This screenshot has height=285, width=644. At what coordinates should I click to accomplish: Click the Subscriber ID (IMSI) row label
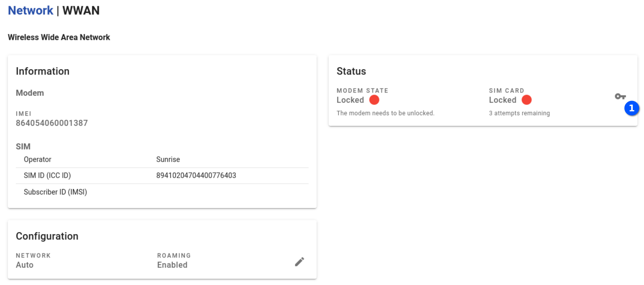(55, 192)
